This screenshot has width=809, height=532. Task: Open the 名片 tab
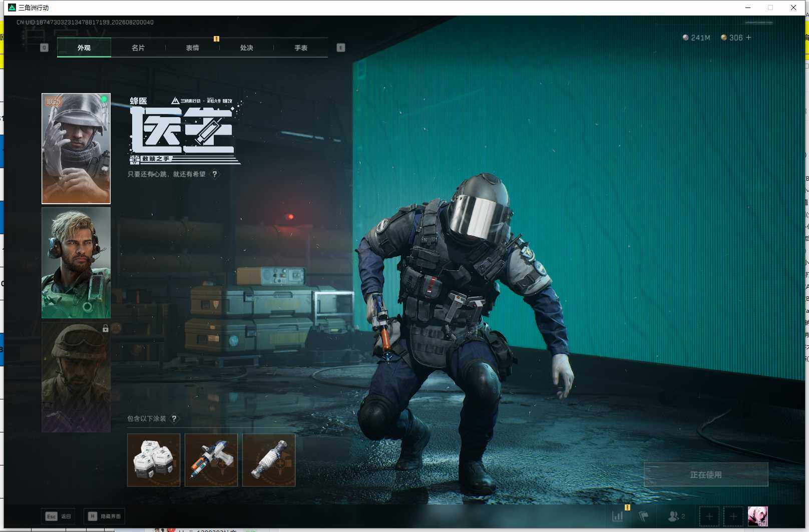(x=138, y=48)
